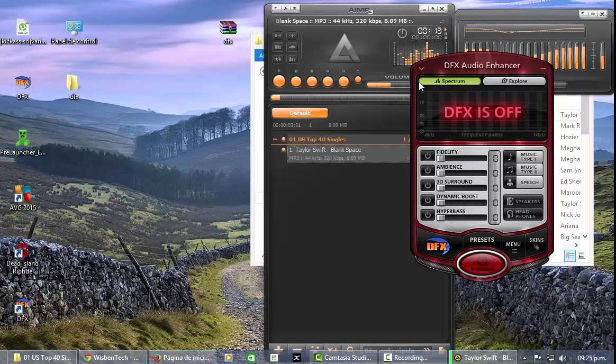616x364 pixels.
Task: Click on AIMP track seek bar
Action: coord(341,97)
